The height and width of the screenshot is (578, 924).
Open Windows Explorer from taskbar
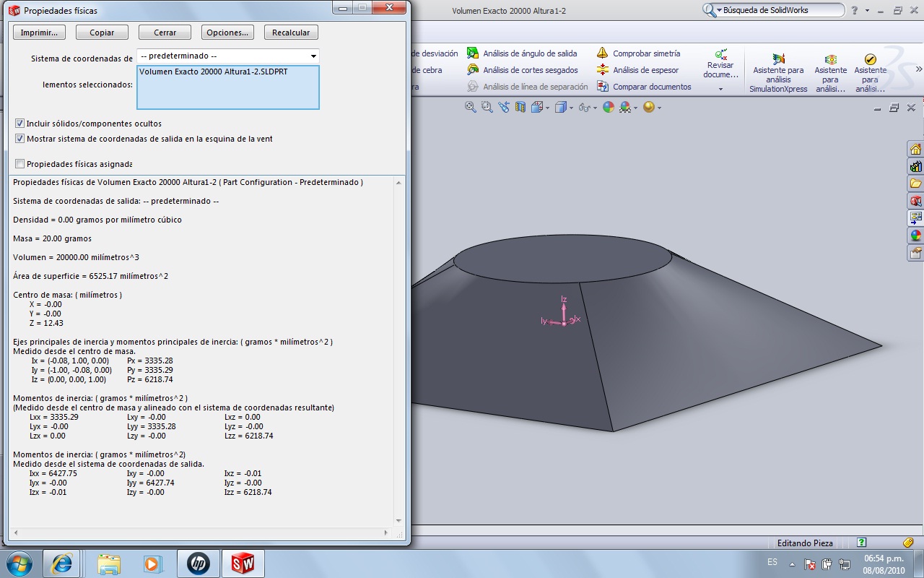tap(108, 564)
